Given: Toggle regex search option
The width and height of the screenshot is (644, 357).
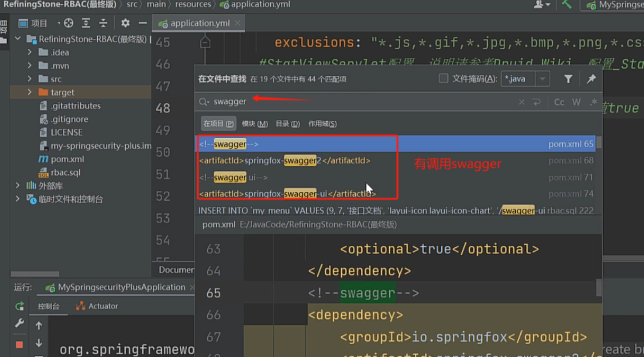Looking at the screenshot, I should tap(594, 102).
